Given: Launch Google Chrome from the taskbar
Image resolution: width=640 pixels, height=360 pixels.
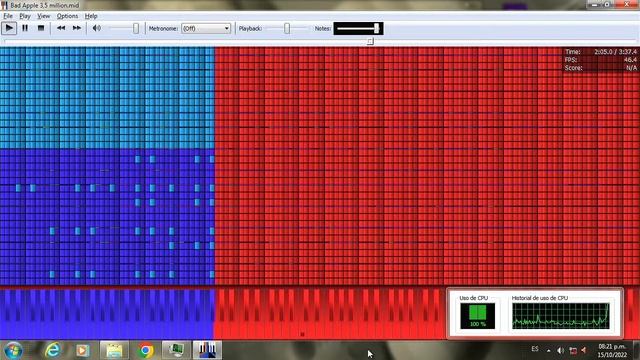Looking at the screenshot, I should 145,350.
